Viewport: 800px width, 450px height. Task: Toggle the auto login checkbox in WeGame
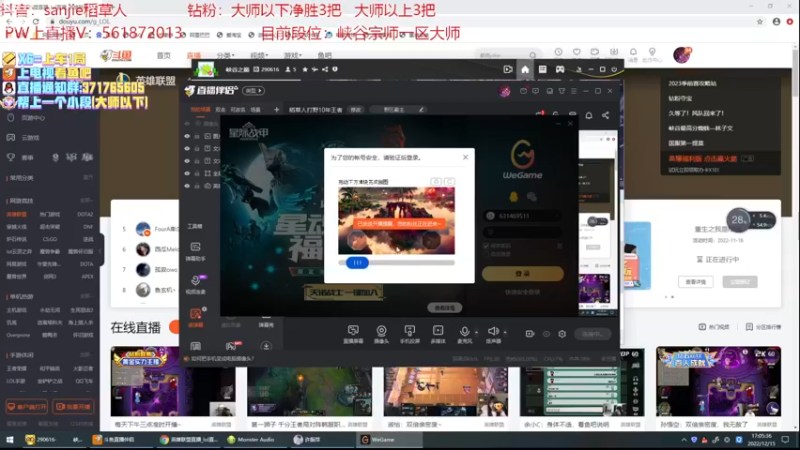click(x=486, y=254)
